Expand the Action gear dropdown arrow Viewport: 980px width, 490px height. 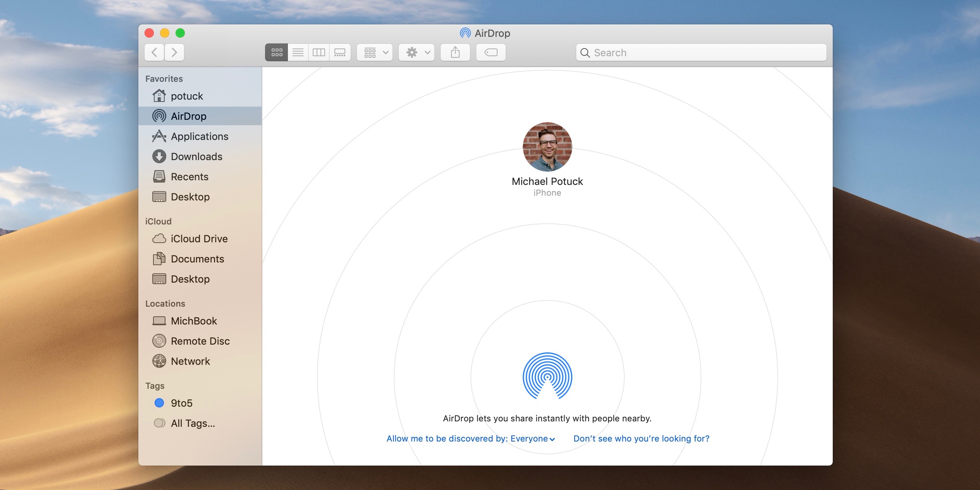(x=427, y=52)
